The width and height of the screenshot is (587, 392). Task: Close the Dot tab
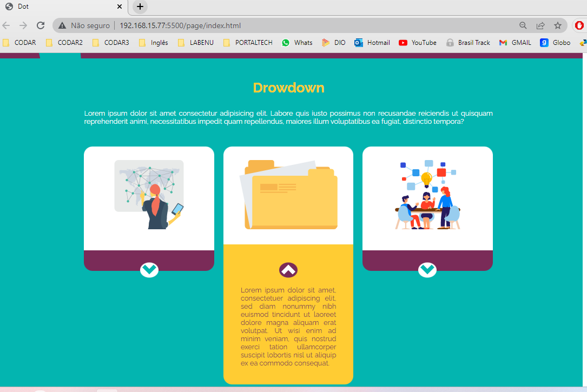(x=120, y=6)
